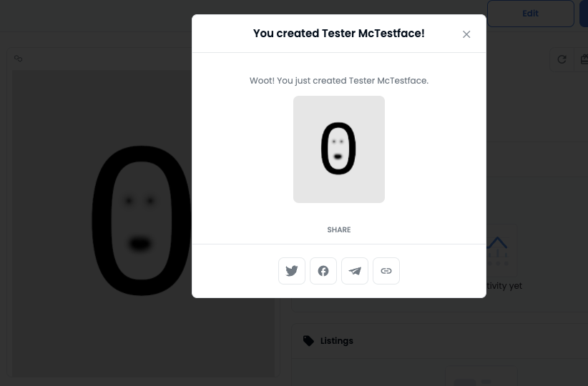Click the gift icon beside refresh
This screenshot has height=386, width=588.
[x=584, y=59]
